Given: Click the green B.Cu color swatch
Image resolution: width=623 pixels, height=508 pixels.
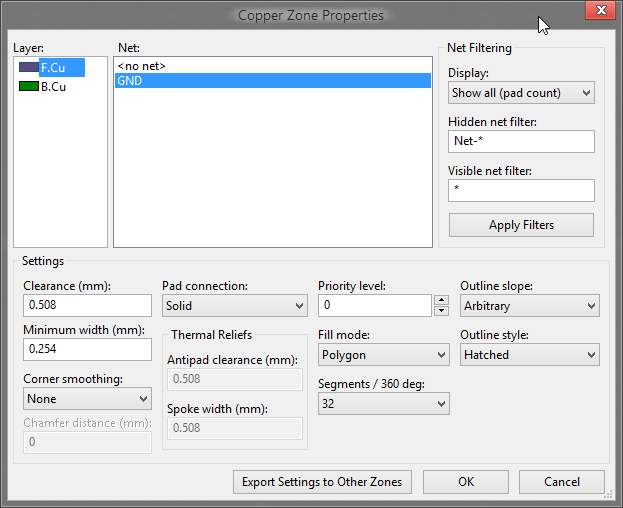Looking at the screenshot, I should (x=29, y=86).
